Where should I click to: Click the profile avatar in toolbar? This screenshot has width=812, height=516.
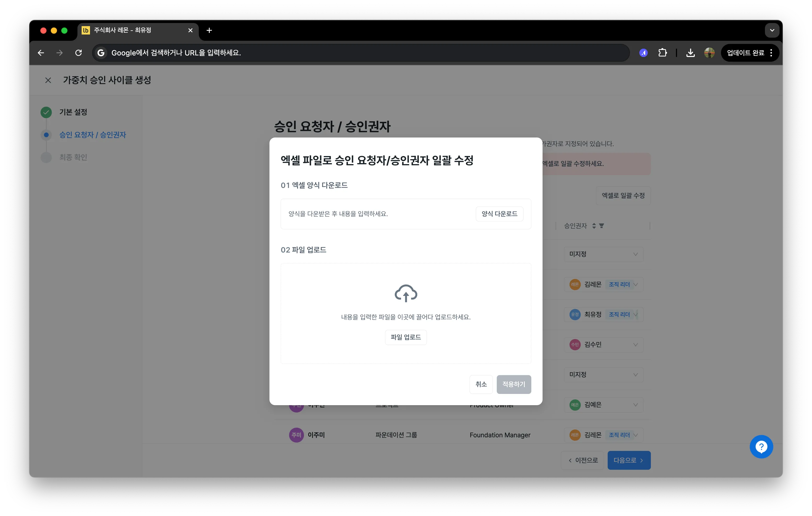coord(709,53)
